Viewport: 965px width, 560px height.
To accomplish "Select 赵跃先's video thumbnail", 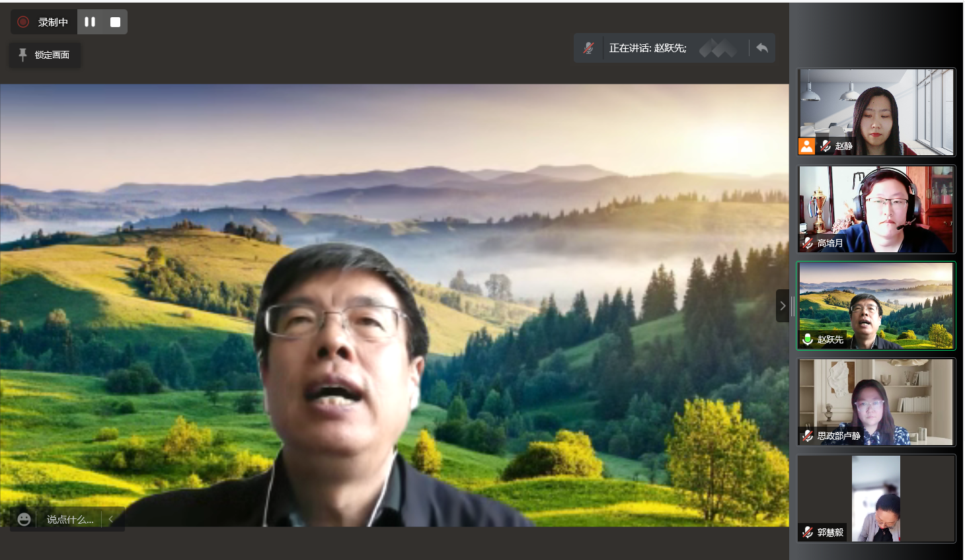I will click(x=876, y=305).
